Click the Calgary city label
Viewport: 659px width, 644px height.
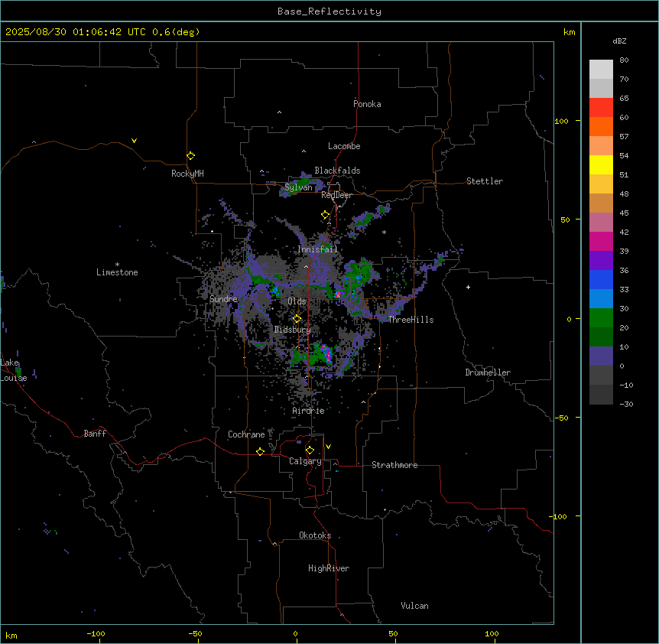(x=306, y=461)
